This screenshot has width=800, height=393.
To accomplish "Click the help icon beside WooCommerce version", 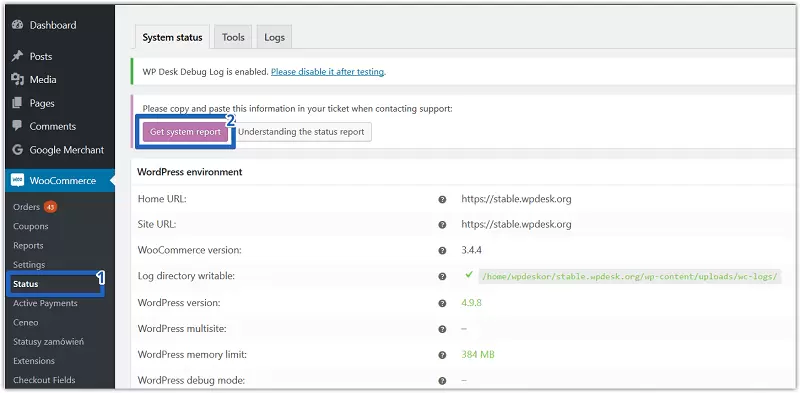I will pyautogui.click(x=442, y=251).
